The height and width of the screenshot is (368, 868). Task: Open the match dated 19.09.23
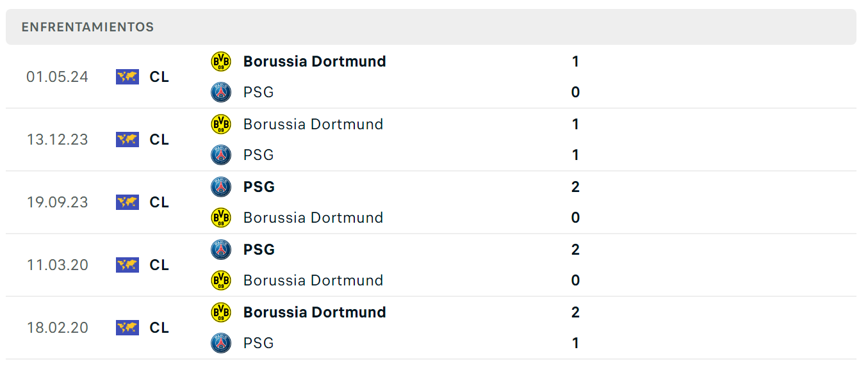[431, 202]
